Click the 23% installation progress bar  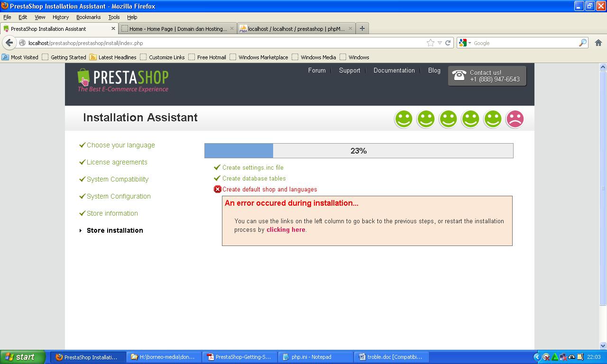pyautogui.click(x=359, y=151)
